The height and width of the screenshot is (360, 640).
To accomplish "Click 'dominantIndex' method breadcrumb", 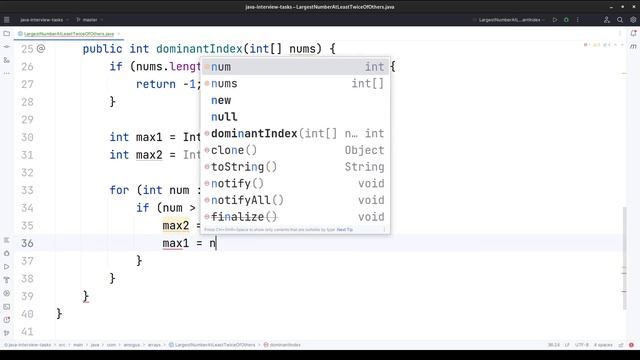I will tap(282, 345).
